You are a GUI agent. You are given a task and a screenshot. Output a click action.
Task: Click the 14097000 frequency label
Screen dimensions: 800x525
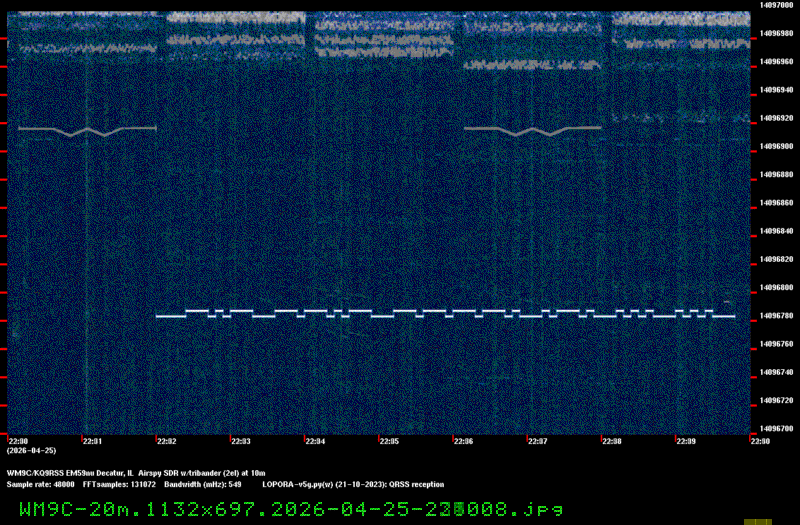coord(776,5)
